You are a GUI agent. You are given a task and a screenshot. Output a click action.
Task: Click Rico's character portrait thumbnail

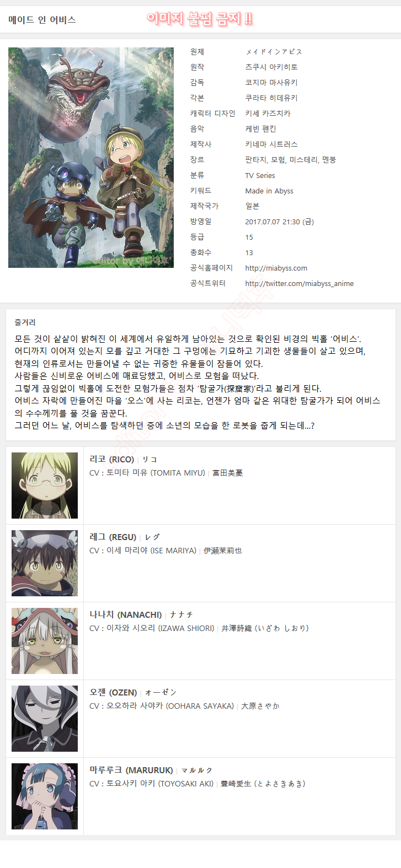pos(45,486)
